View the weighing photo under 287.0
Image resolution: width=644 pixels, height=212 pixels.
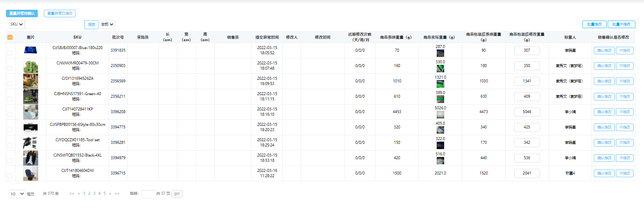(x=440, y=53)
